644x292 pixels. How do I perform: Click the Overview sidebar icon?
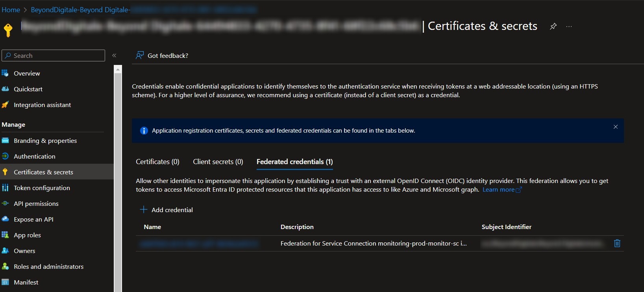[5, 73]
